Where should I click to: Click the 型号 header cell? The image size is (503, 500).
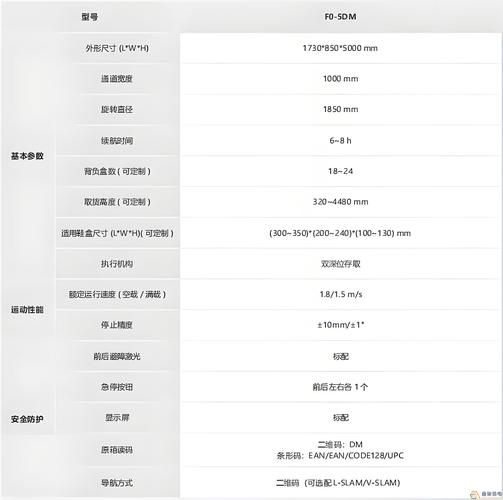(x=90, y=17)
